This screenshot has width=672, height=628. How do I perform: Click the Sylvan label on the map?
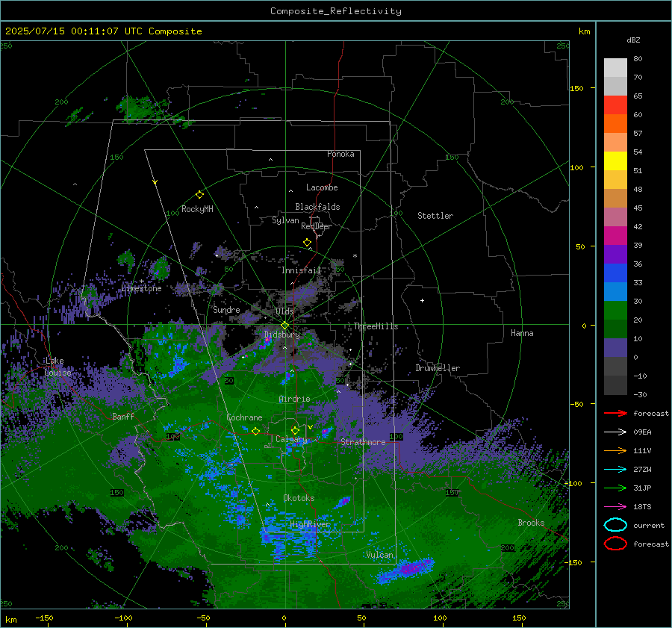285,220
